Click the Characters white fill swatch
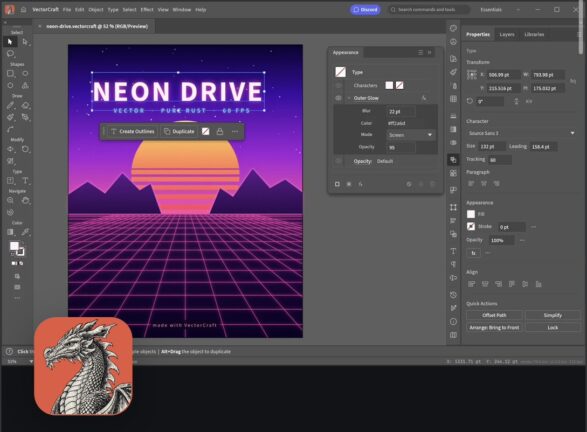The width and height of the screenshot is (587, 432). click(x=389, y=85)
